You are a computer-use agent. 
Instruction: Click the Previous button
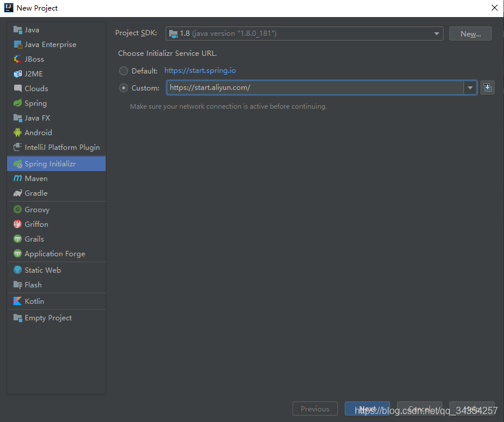click(x=315, y=408)
